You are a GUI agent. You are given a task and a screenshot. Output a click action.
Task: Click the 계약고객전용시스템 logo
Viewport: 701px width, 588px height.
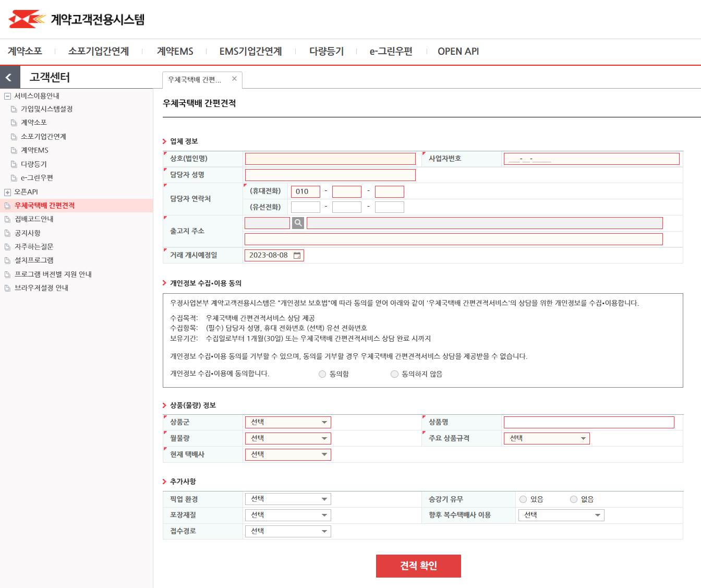[75, 19]
